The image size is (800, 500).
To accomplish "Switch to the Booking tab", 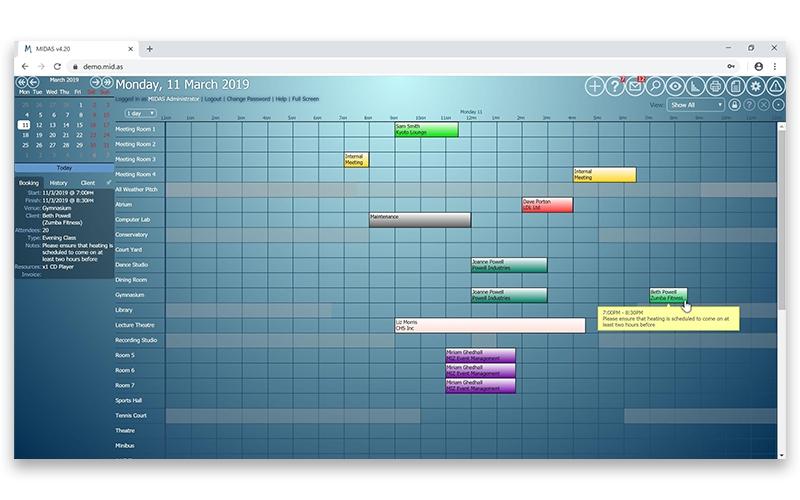I will pos(29,183).
